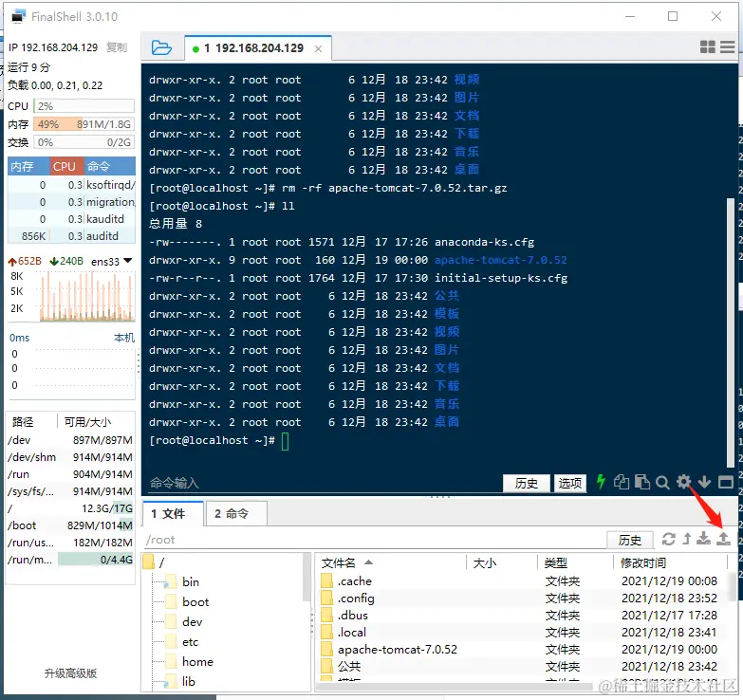
Task: Open the etc folder in tree
Action: (x=190, y=642)
